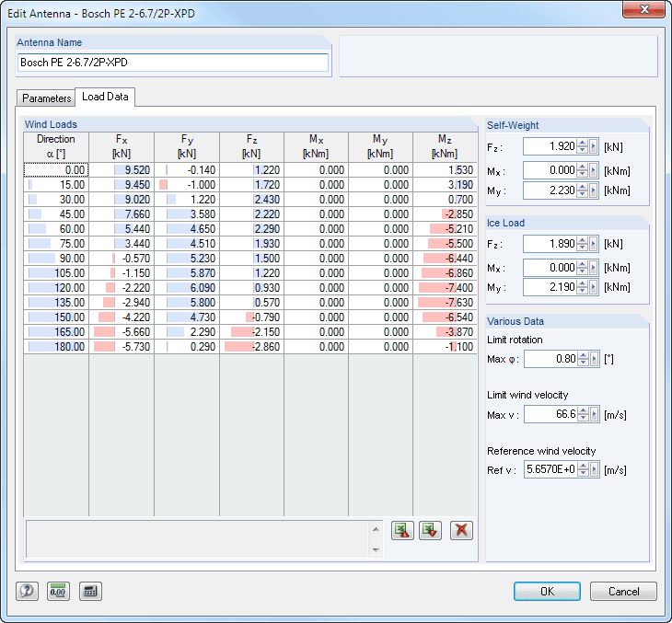Open Ref v reference velocity arrow menu

595,469
